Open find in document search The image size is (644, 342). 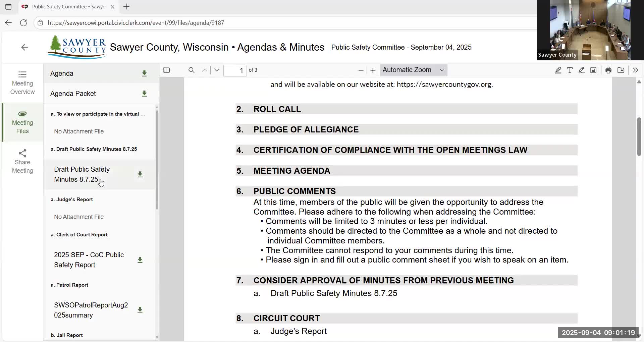pyautogui.click(x=192, y=70)
